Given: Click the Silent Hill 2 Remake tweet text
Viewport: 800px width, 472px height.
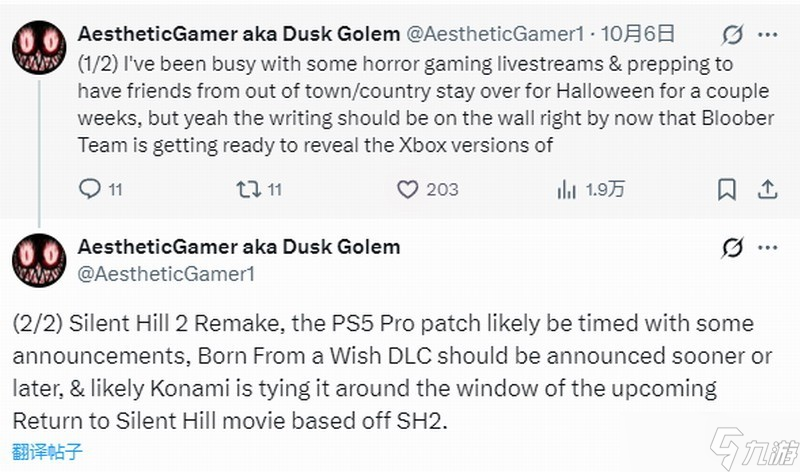Looking at the screenshot, I should click(x=380, y=370).
